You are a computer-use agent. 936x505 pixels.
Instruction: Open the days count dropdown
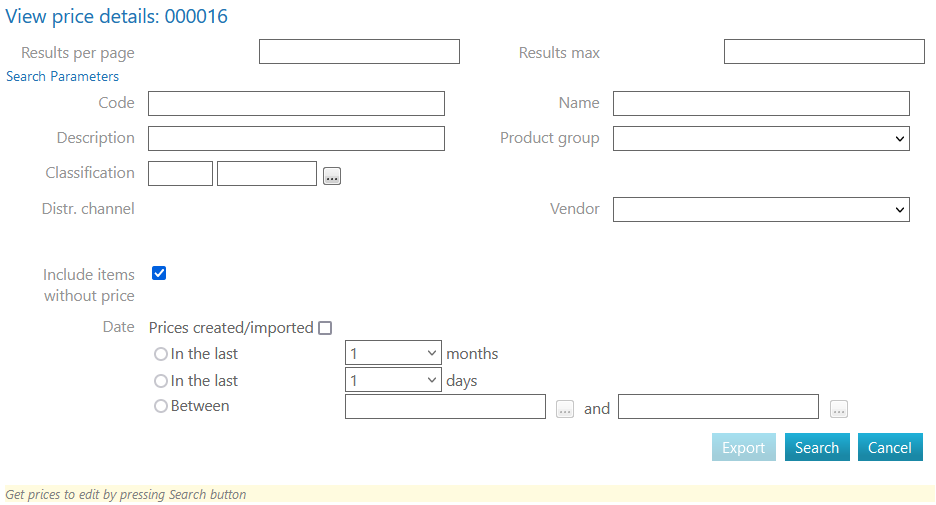pyautogui.click(x=393, y=380)
